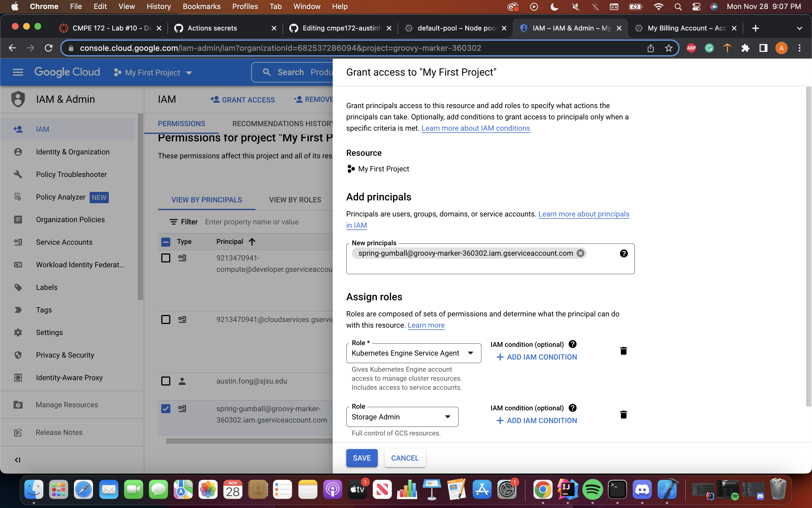
Task: Open the Chrome extensions puzzle icon
Action: pos(745,48)
